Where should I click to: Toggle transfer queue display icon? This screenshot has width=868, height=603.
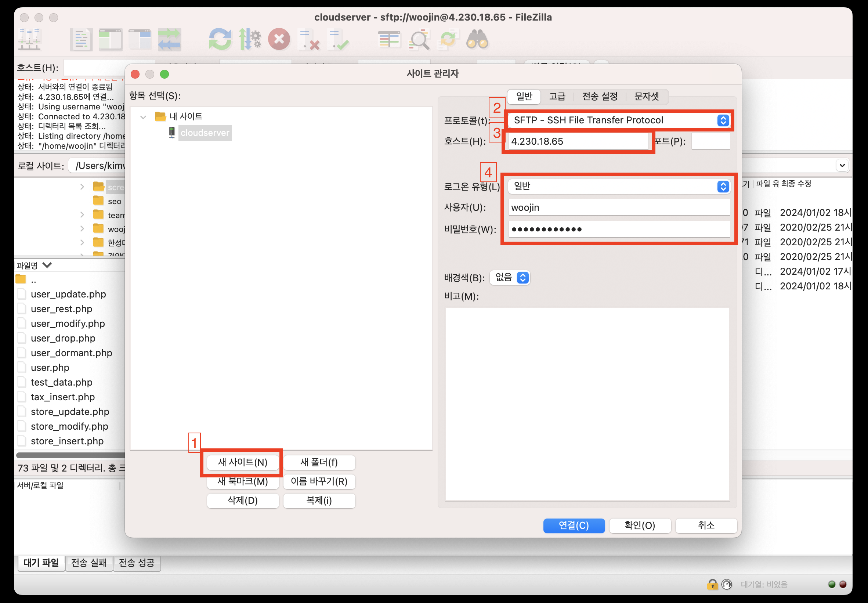pos(169,39)
